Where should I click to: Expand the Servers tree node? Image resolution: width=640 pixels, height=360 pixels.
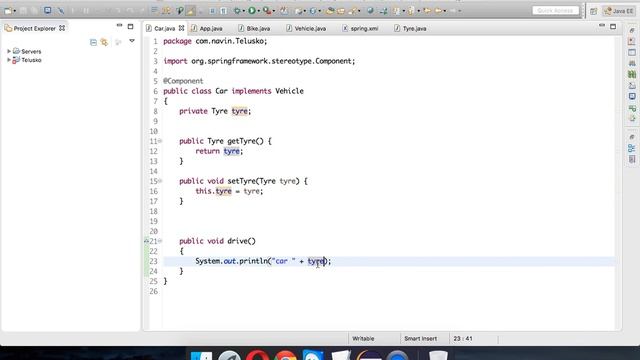tap(9, 51)
